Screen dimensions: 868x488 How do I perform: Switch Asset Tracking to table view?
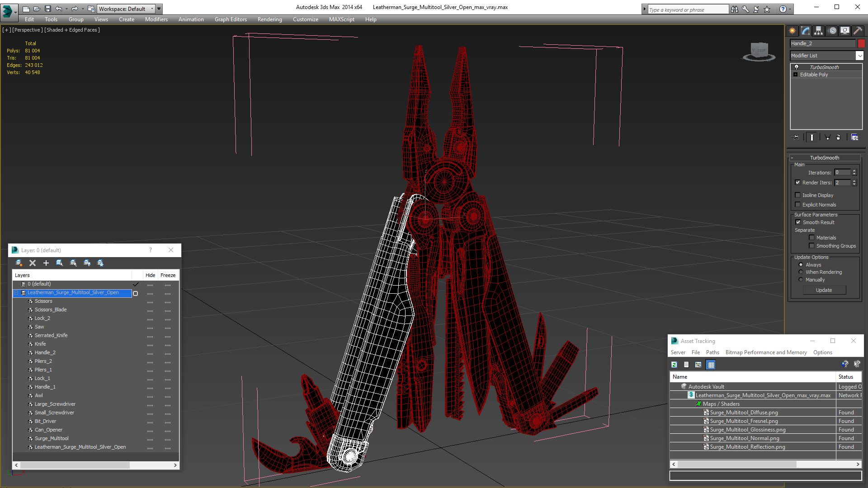711,365
